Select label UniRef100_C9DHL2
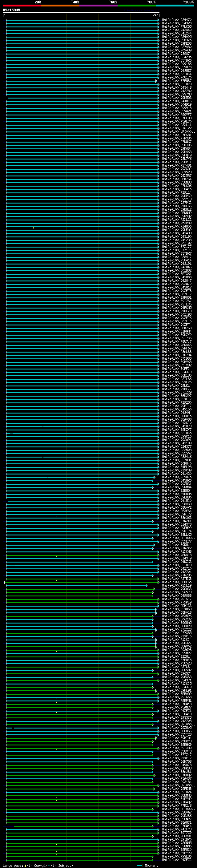This screenshot has height=868, width=197. (x=177, y=210)
